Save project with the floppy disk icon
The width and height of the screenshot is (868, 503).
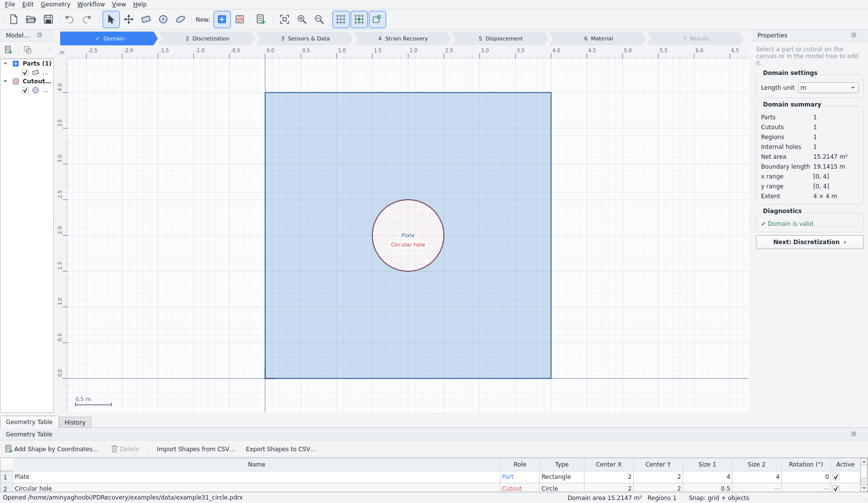click(x=48, y=19)
